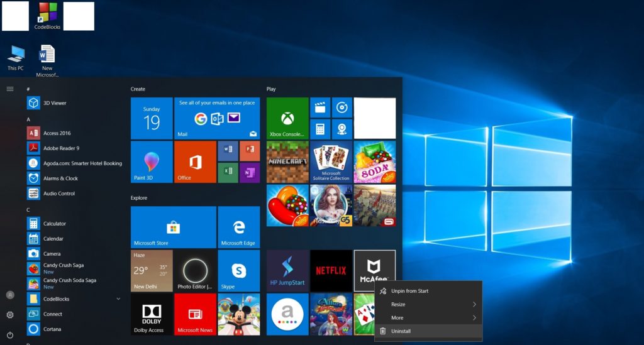Open the Microsoft News tile
644x345 pixels.
point(195,314)
